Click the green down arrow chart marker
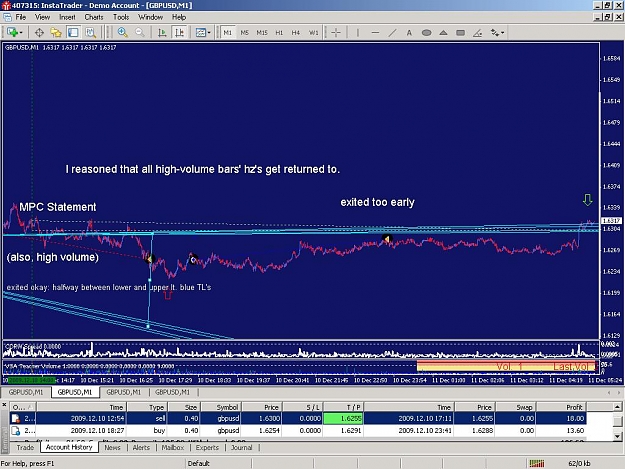 (587, 200)
